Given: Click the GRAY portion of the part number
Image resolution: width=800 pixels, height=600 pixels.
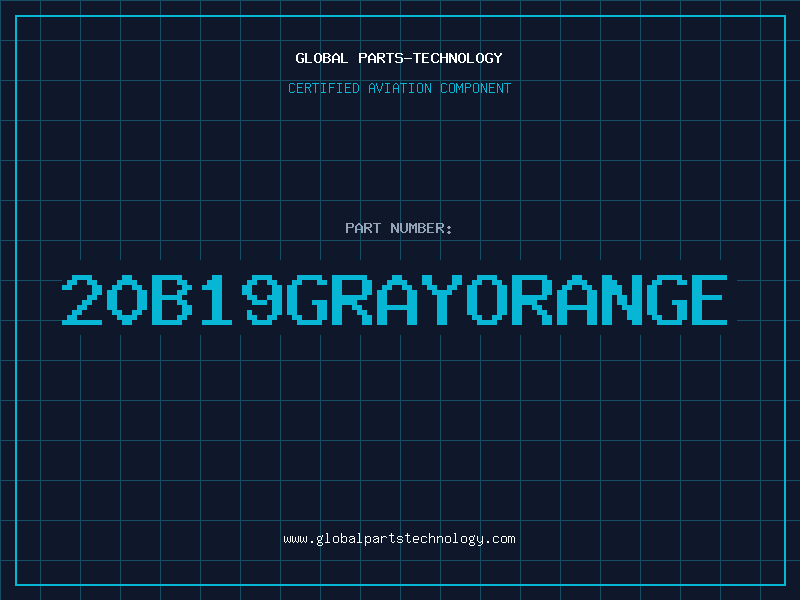Looking at the screenshot, I should pos(375,300).
